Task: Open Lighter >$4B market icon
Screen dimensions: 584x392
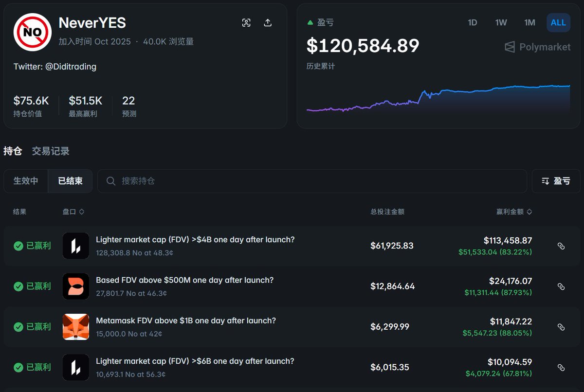Action: (76, 246)
